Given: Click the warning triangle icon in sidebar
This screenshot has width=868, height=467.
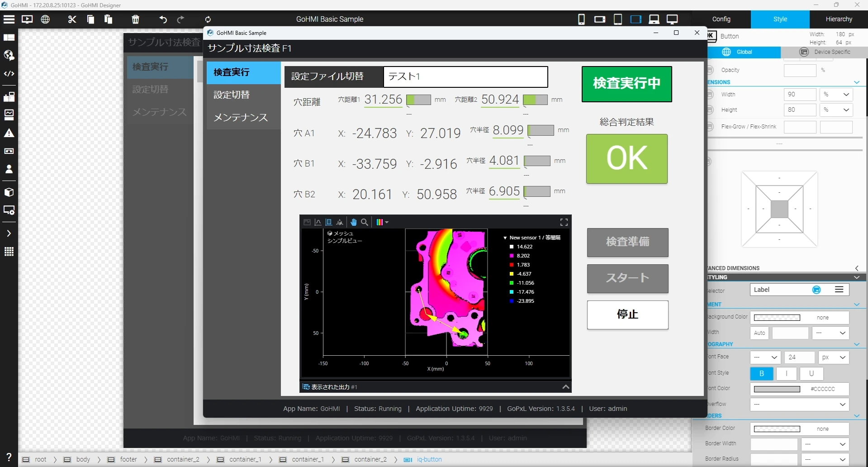Looking at the screenshot, I should coord(9,133).
